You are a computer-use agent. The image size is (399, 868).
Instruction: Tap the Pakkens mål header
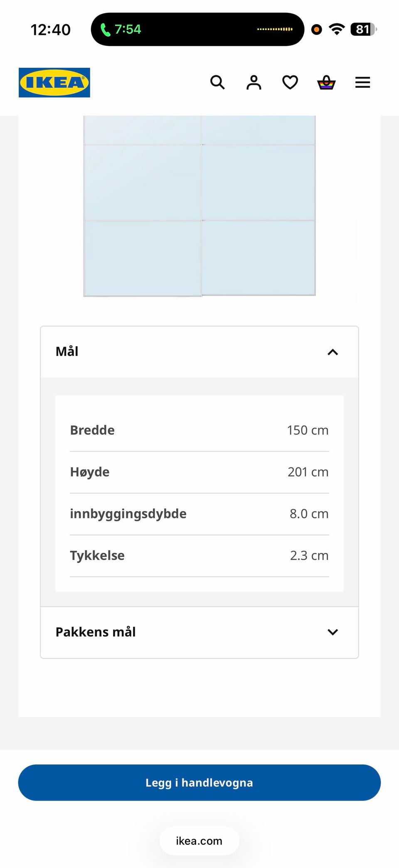point(199,632)
